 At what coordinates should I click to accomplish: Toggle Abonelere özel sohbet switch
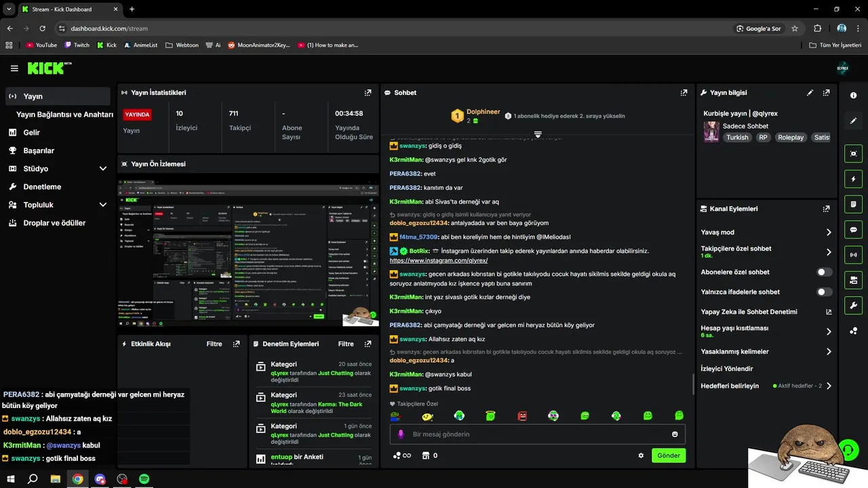(x=824, y=272)
